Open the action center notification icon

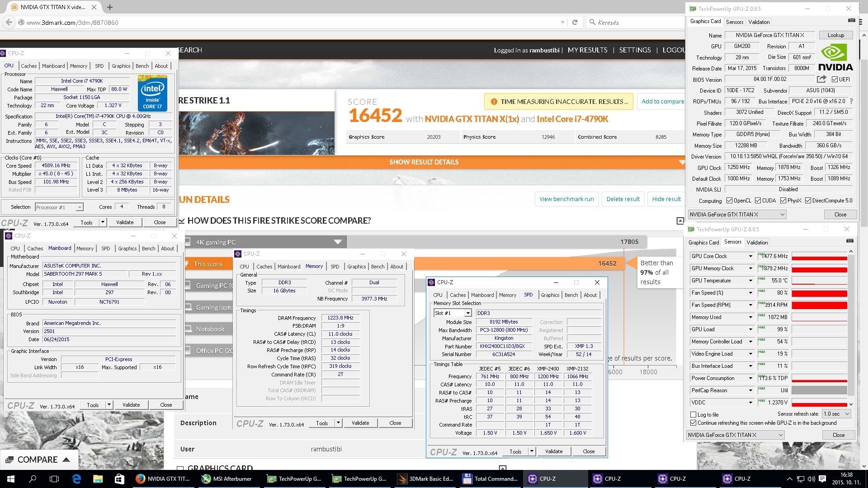click(822, 479)
